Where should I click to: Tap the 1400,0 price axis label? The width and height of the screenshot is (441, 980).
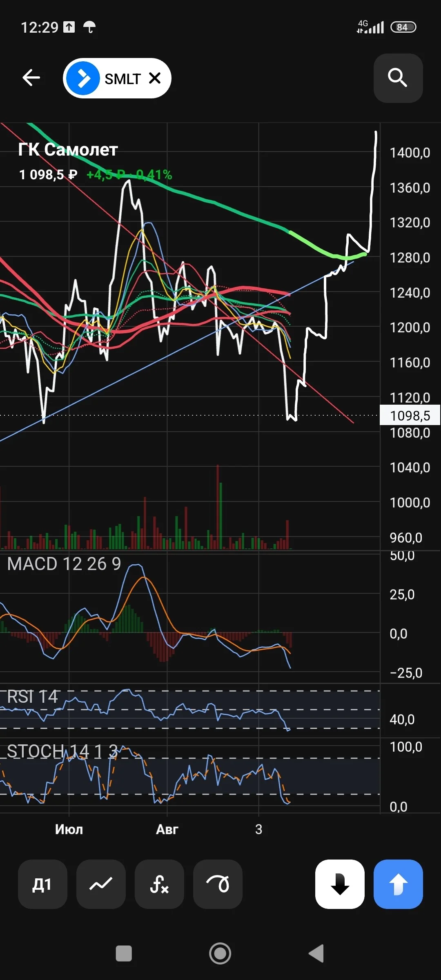tap(410, 153)
